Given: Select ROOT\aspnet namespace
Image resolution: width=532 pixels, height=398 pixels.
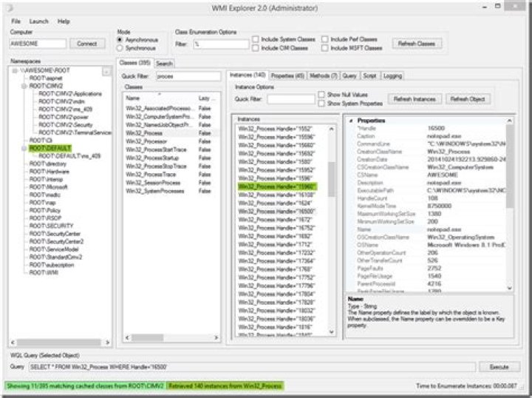Looking at the screenshot, I should click(x=46, y=78).
